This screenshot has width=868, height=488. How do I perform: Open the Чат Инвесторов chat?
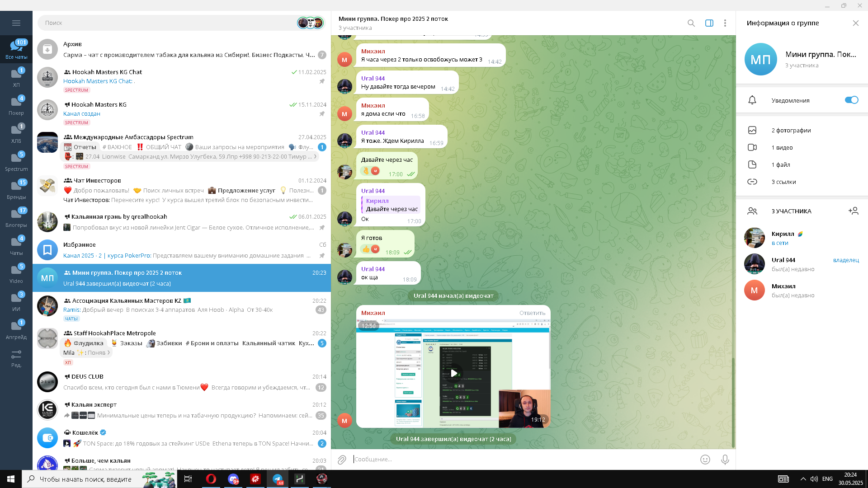click(x=182, y=190)
